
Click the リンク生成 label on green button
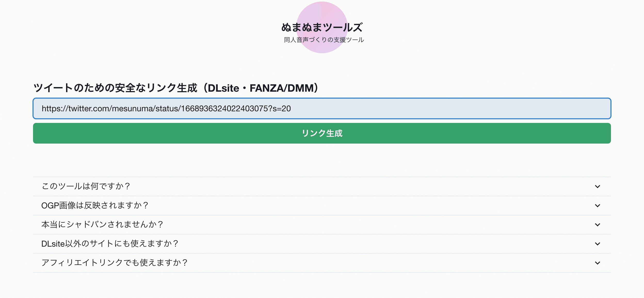(x=322, y=133)
